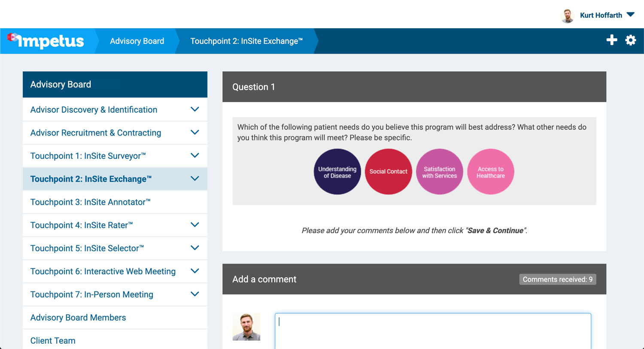Expand Advisor Recruitment & Contracting chevron
644x349 pixels.
pos(194,132)
